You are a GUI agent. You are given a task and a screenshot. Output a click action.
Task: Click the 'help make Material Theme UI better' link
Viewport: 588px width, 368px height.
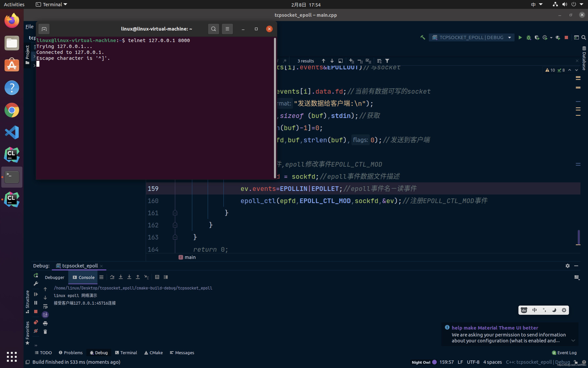pos(495,328)
